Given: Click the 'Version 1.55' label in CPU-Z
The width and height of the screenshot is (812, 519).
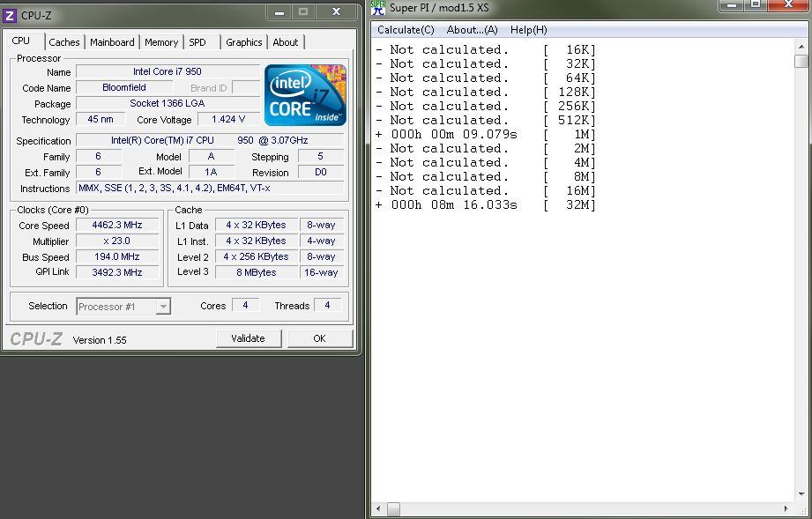Looking at the screenshot, I should click(100, 340).
